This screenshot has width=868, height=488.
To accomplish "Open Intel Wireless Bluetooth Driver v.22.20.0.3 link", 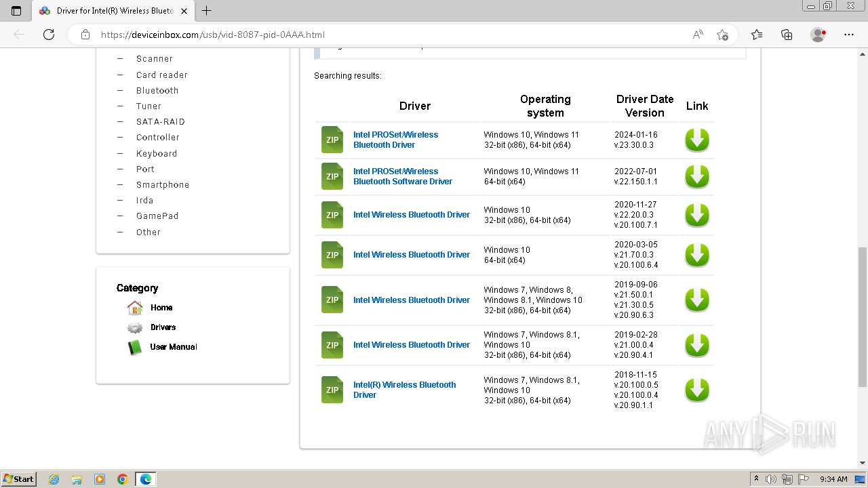I will [x=412, y=215].
